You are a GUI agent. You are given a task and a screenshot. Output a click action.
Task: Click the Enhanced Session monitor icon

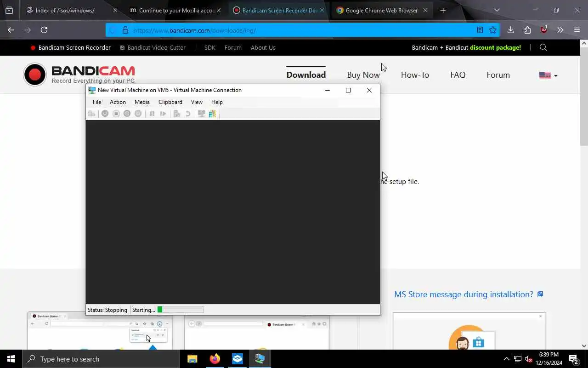[201, 114]
